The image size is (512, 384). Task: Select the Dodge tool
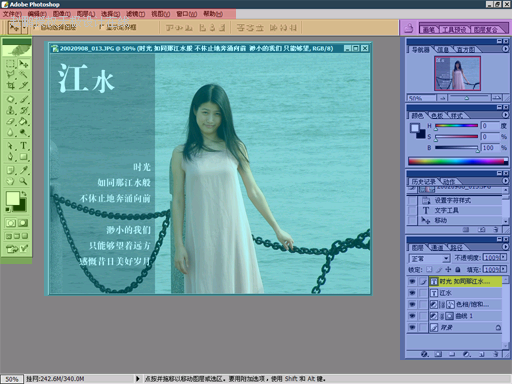[x=23, y=133]
